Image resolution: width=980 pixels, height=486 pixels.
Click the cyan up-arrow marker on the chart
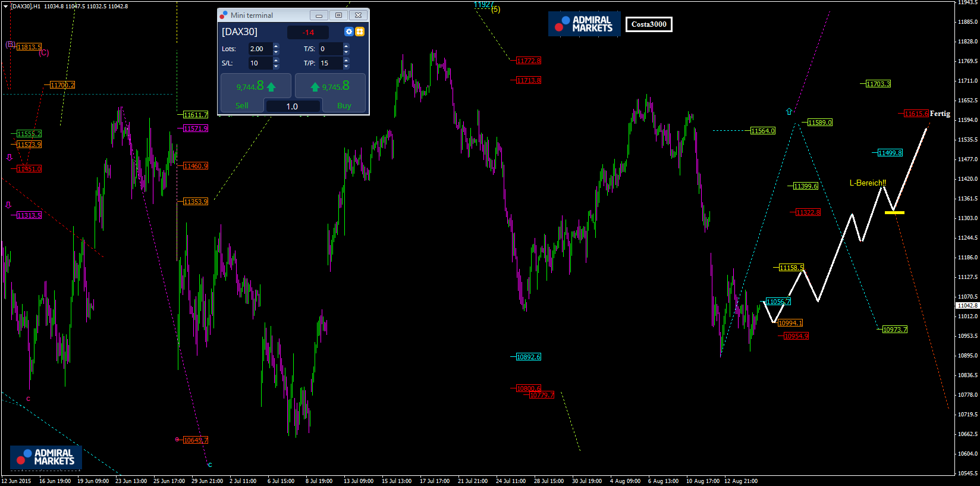click(x=789, y=112)
